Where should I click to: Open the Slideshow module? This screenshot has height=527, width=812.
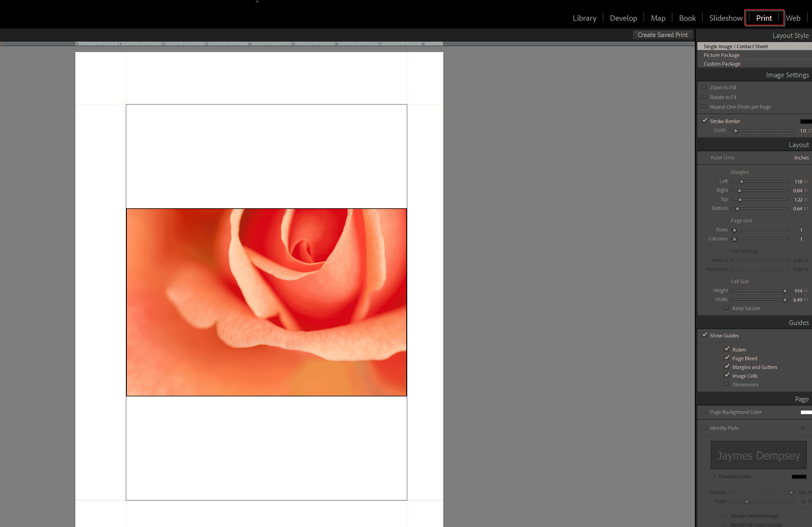point(725,18)
